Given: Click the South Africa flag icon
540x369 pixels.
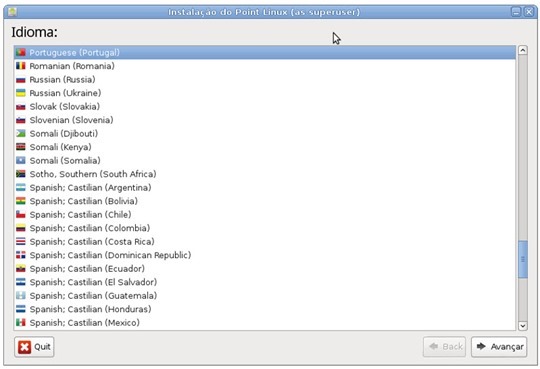Looking at the screenshot, I should pyautogui.click(x=21, y=174).
